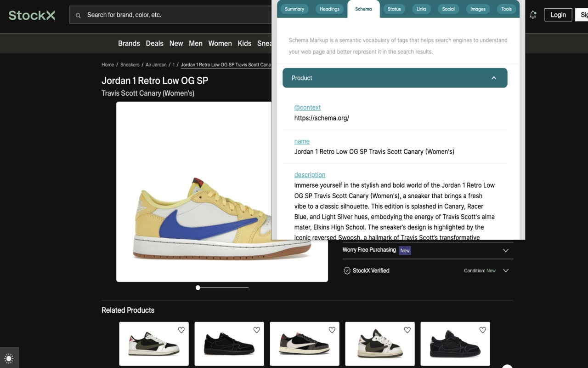Image resolution: width=588 pixels, height=368 pixels.
Task: Click StockX Verified checkmark badge icon
Action: pyautogui.click(x=347, y=270)
